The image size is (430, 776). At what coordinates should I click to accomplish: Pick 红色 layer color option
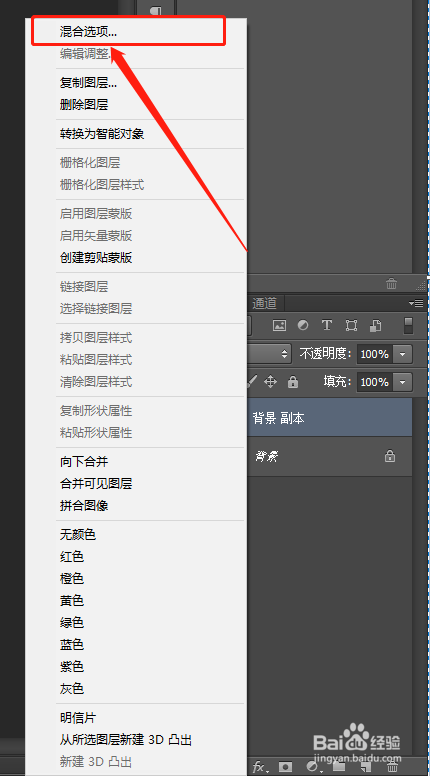pyautogui.click(x=72, y=557)
